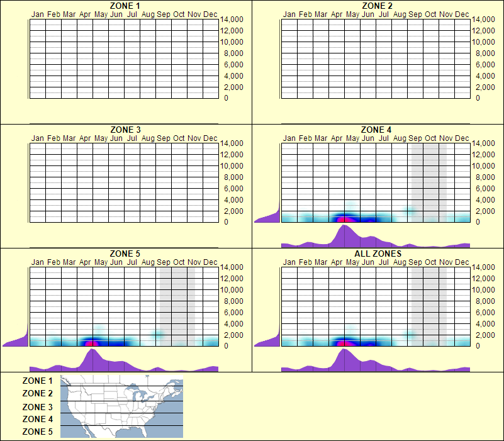Click the 0 axis mark on ZONE 5
This screenshot has height=441, width=504.
(x=227, y=345)
